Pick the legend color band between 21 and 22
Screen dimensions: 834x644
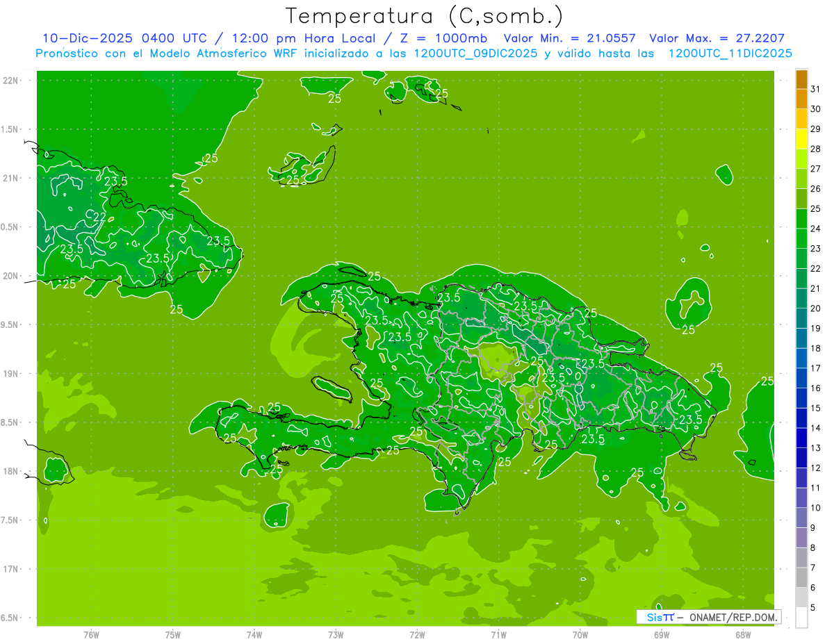click(801, 279)
